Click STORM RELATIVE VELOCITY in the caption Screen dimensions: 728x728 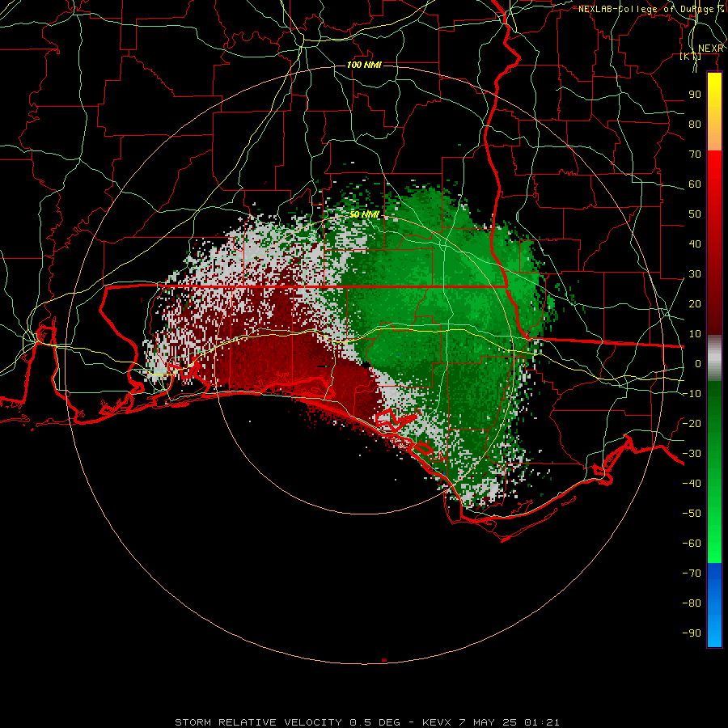pos(260,722)
